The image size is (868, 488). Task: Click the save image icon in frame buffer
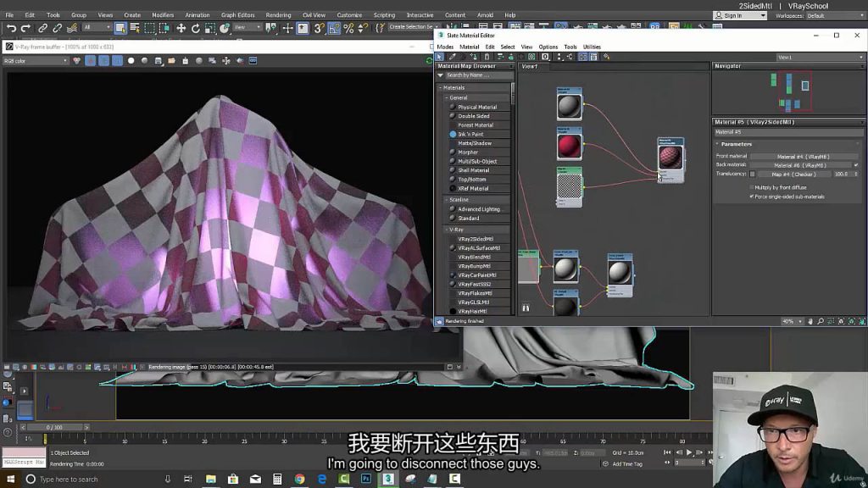pos(159,61)
